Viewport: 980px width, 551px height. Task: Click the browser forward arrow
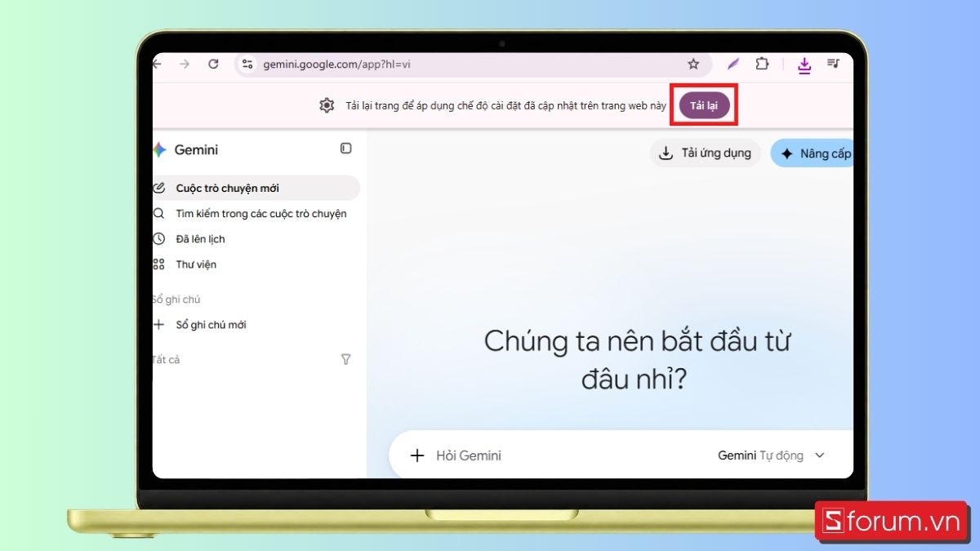pos(185,64)
